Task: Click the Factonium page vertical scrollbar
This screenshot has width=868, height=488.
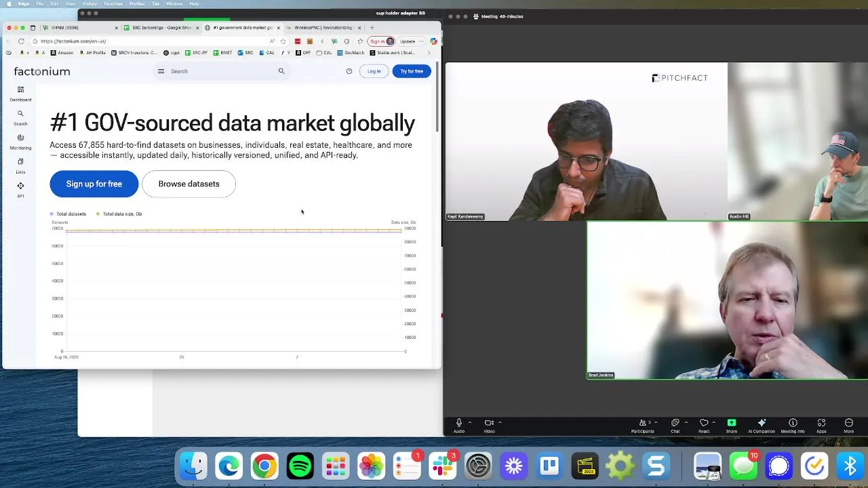Action: point(438,98)
